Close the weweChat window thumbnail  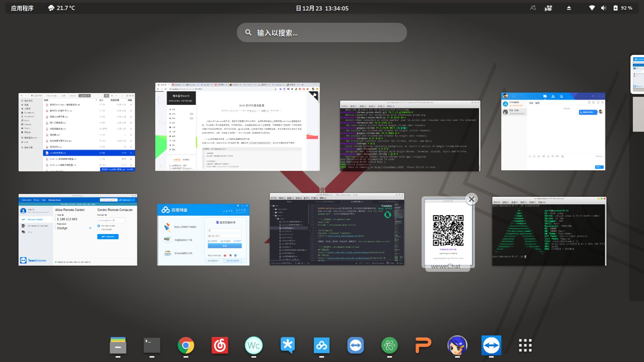[x=472, y=199]
